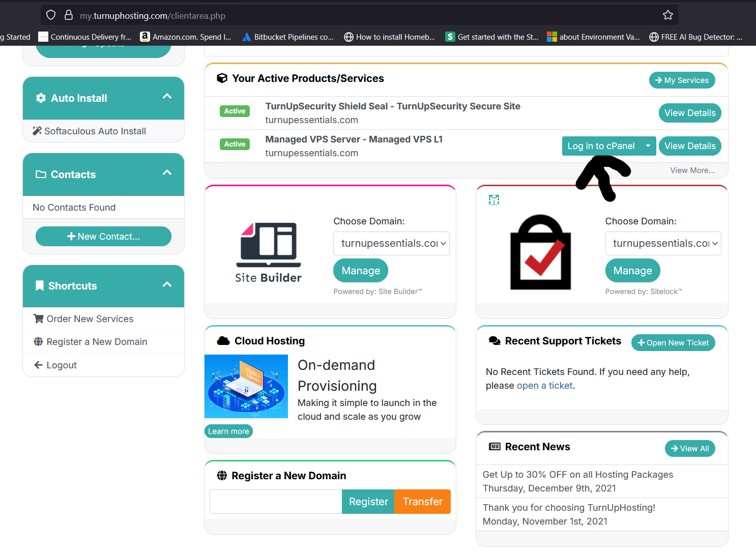Click the browser address bar URL
Image resolution: width=756 pixels, height=553 pixels.
click(x=153, y=16)
